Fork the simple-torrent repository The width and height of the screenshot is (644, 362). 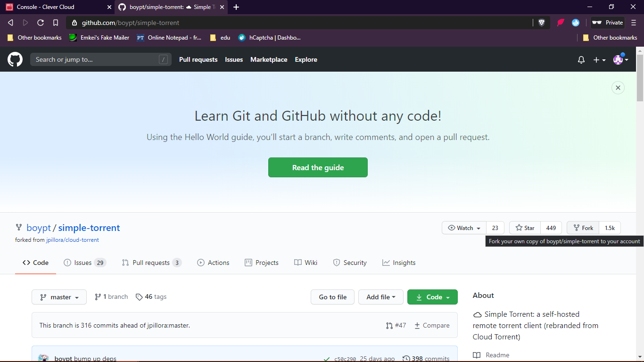click(x=583, y=228)
